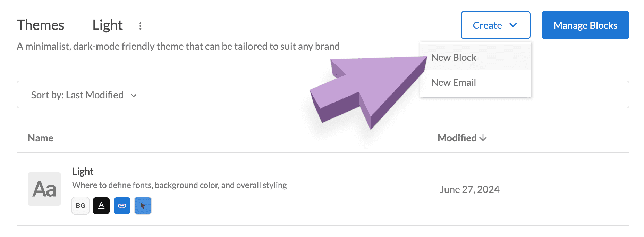Choose New Email in the Create menu
Viewport: 644px width, 237px height.
tap(454, 82)
